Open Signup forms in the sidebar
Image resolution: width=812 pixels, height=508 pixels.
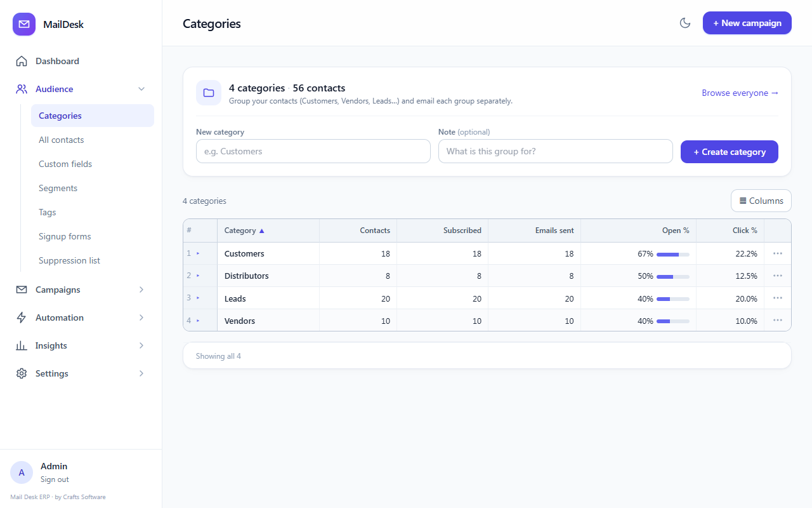(x=93, y=236)
